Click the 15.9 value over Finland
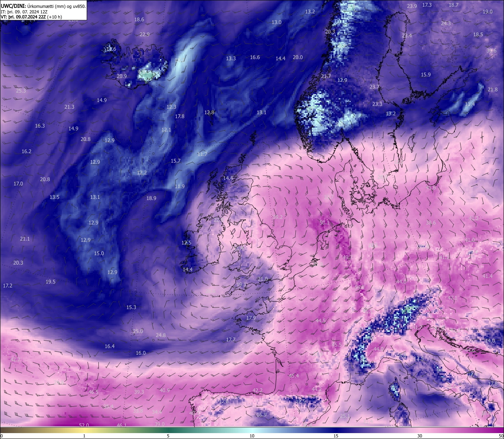Screen dimensions: 504x439 [x=426, y=75]
